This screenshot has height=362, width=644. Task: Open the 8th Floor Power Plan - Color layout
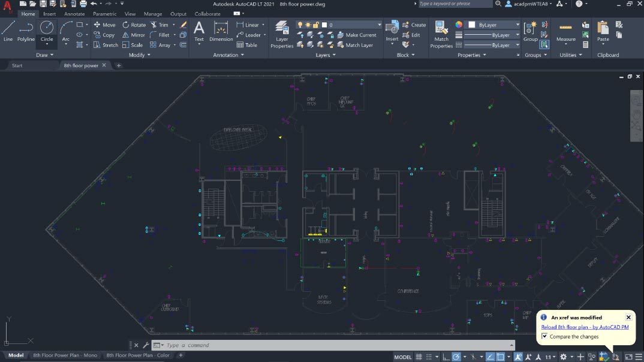[x=139, y=355]
